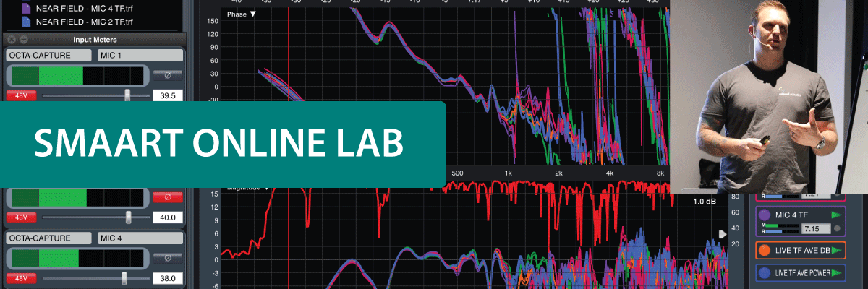
Task: Open the OCTA-CAPTURE device dropdown for MIC 4
Action: [x=48, y=237]
